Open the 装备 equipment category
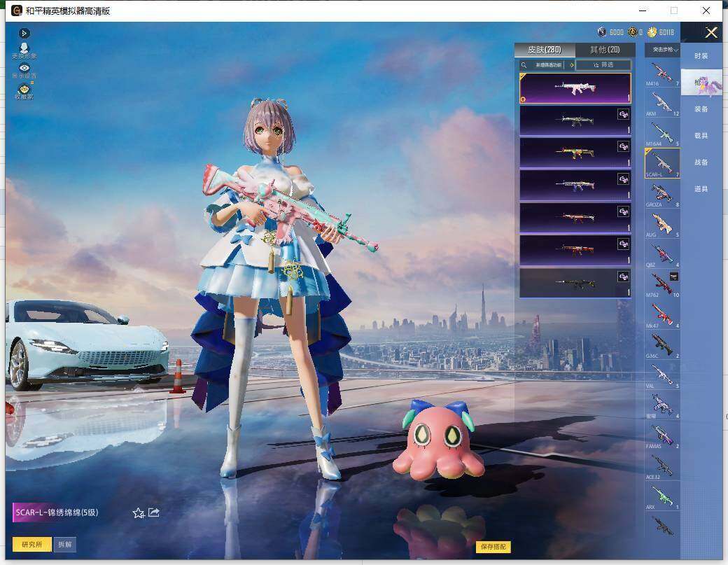This screenshot has width=728, height=565. (701, 109)
